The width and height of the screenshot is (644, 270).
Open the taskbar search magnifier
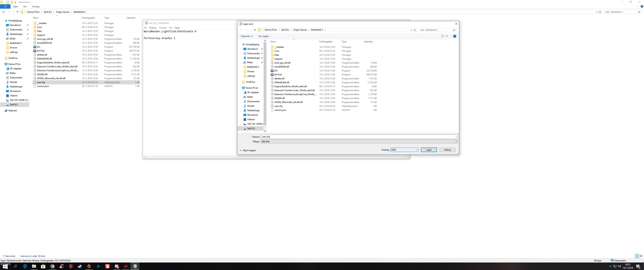point(15,266)
